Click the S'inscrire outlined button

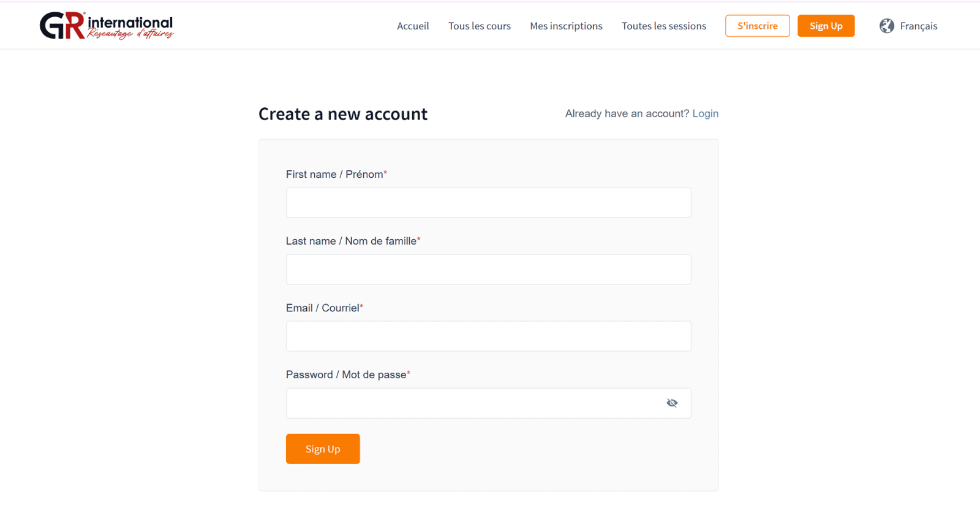point(758,26)
